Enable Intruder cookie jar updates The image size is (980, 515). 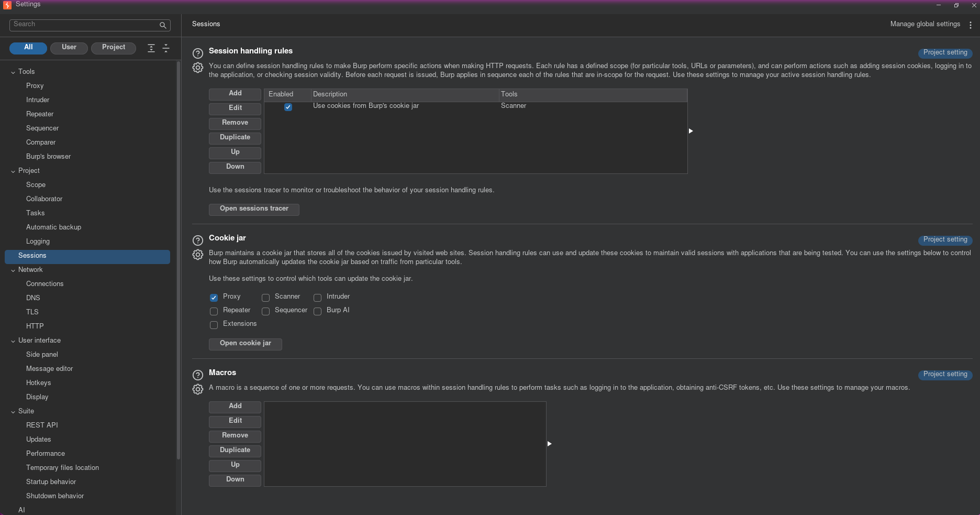pyautogui.click(x=317, y=298)
